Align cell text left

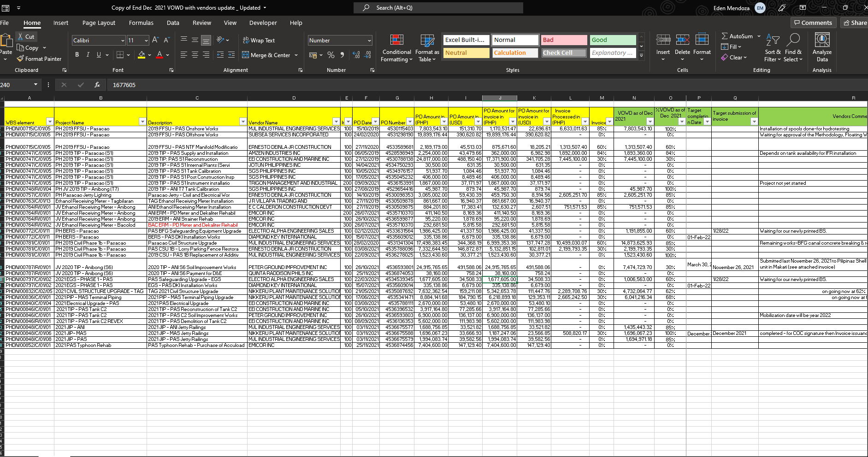pyautogui.click(x=184, y=55)
